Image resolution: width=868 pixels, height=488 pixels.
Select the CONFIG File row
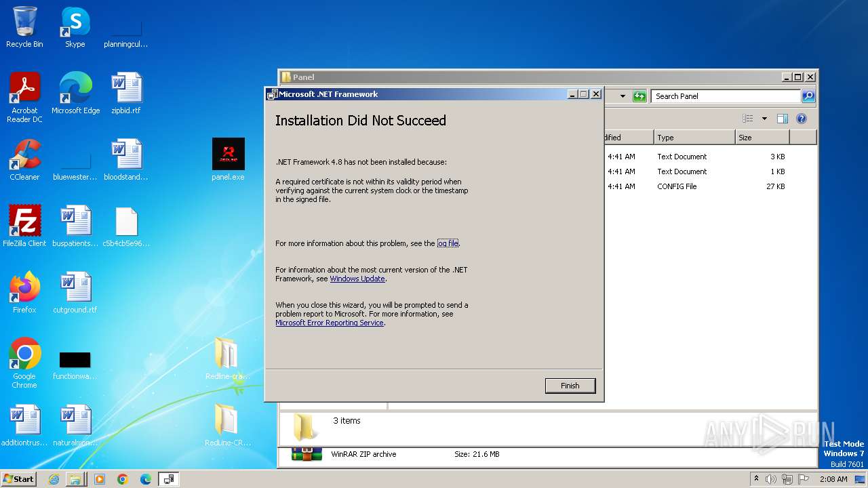696,186
